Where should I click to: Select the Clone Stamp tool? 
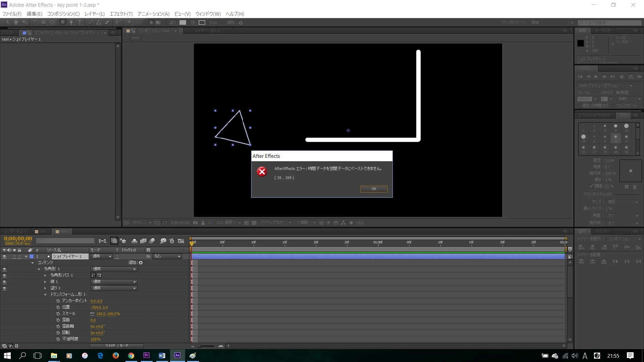[99, 22]
